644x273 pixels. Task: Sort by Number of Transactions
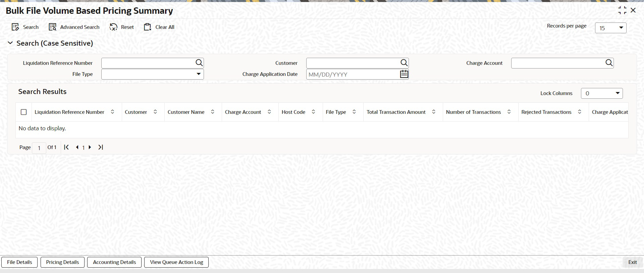(x=509, y=112)
